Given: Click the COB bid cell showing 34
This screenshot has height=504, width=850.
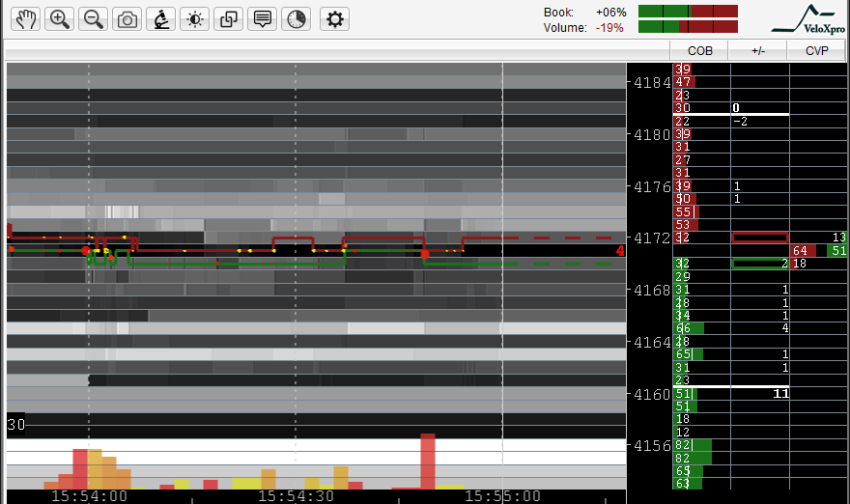Looking at the screenshot, I should 701,315.
